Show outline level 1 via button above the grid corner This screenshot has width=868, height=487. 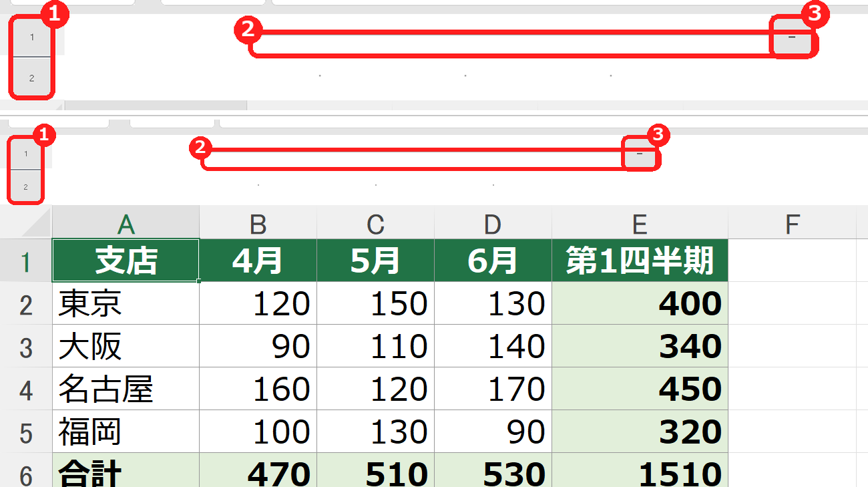click(26, 154)
